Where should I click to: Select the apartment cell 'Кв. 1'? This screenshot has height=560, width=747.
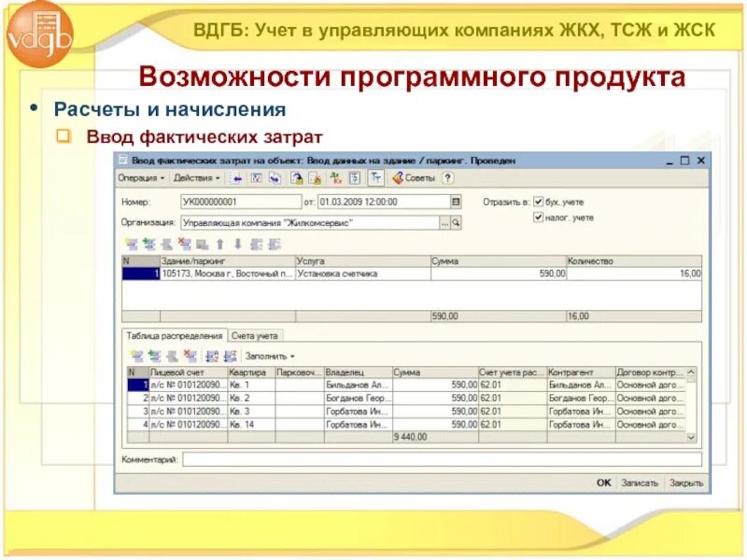click(251, 385)
